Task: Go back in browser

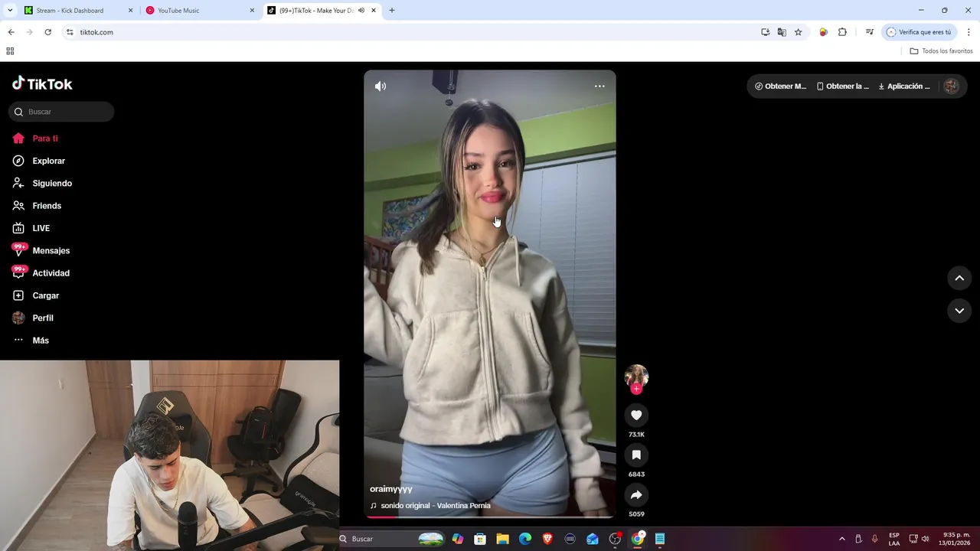Action: [11, 32]
